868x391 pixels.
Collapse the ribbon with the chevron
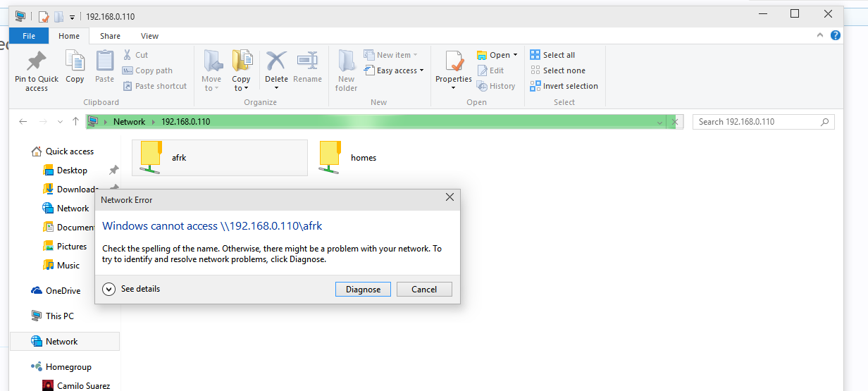pyautogui.click(x=820, y=35)
